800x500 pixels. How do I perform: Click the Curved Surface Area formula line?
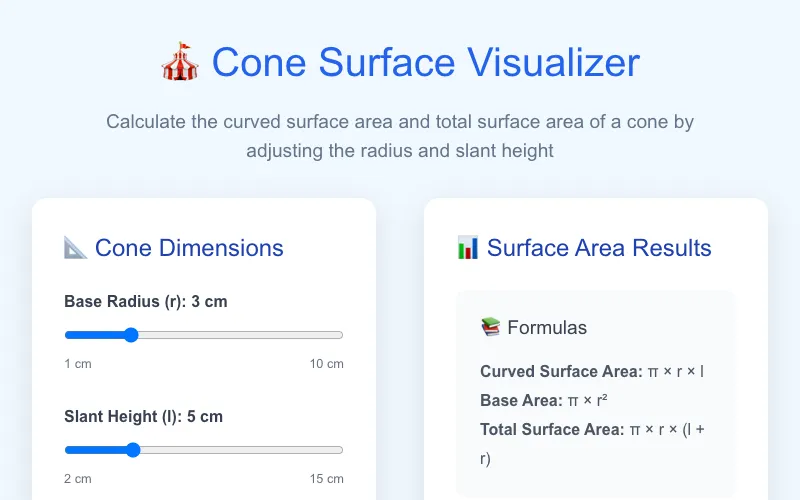click(592, 371)
